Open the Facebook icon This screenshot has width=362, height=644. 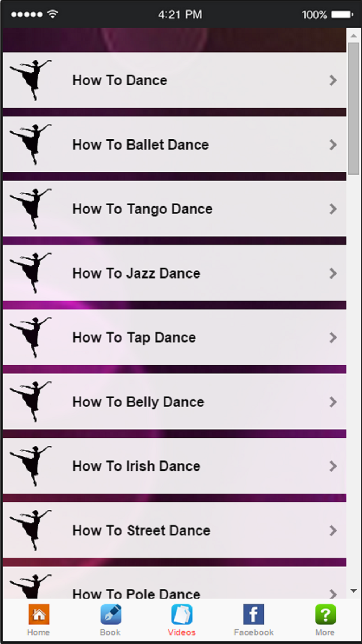[x=253, y=614]
